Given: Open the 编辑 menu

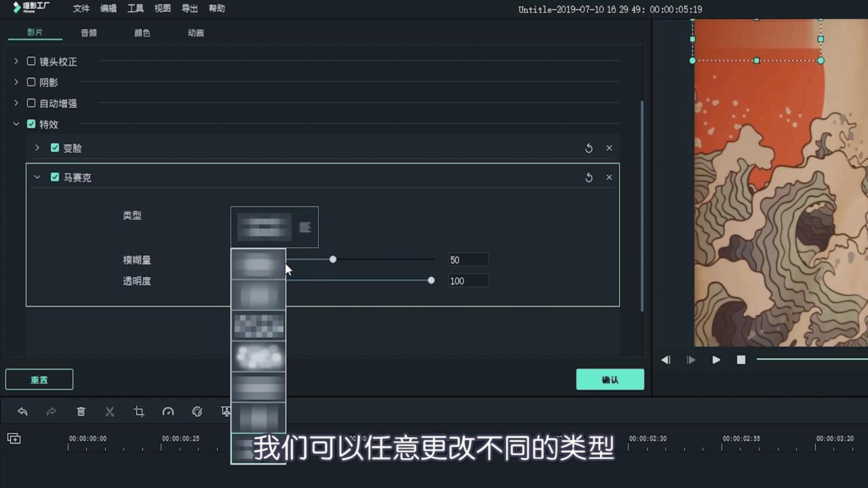Looking at the screenshot, I should point(108,9).
